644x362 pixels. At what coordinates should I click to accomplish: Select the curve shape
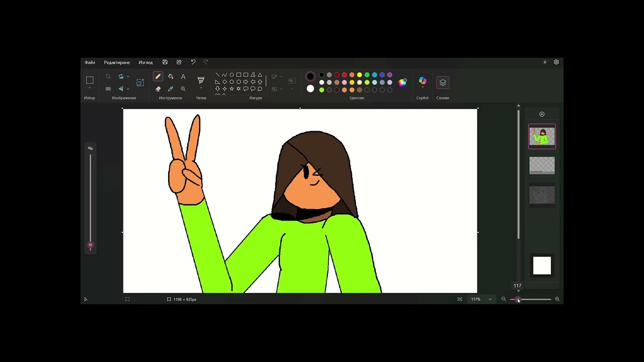[x=224, y=75]
